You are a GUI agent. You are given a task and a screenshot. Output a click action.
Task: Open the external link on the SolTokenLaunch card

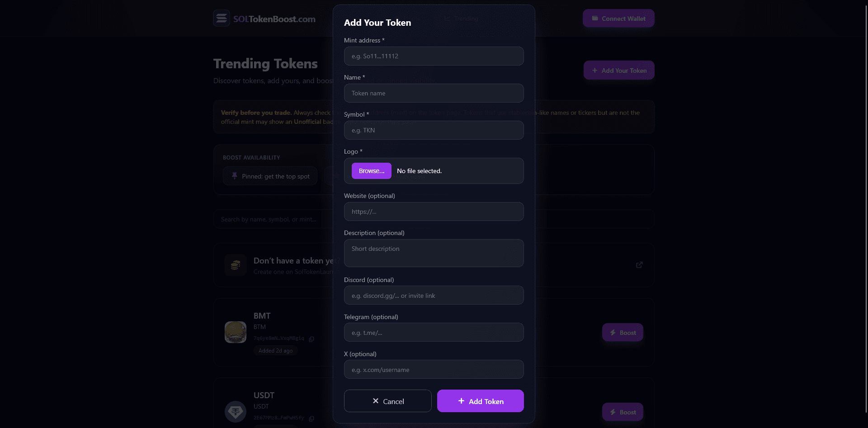[639, 265]
